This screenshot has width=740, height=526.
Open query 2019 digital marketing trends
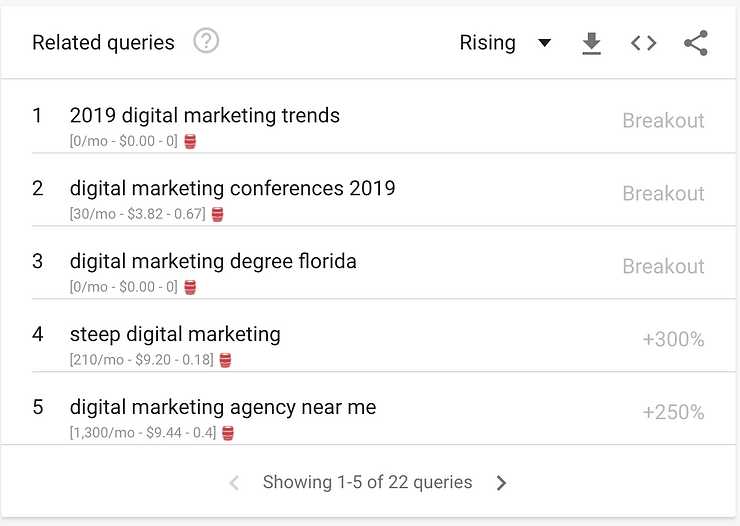[x=205, y=116]
